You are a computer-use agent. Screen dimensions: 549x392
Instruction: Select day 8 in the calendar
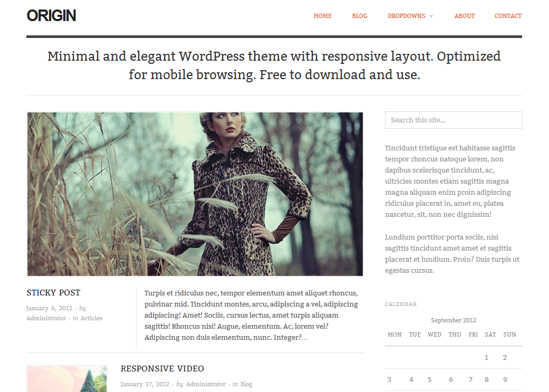coord(487,380)
